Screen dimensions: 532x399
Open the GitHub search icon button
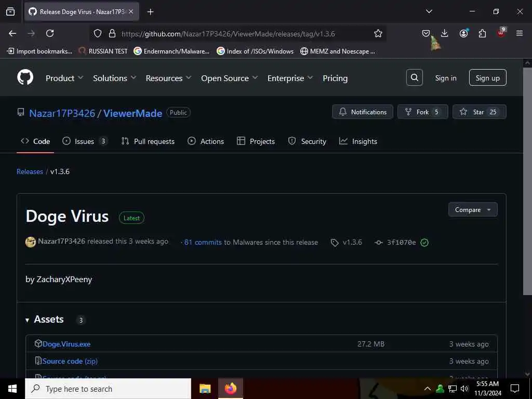[414, 78]
